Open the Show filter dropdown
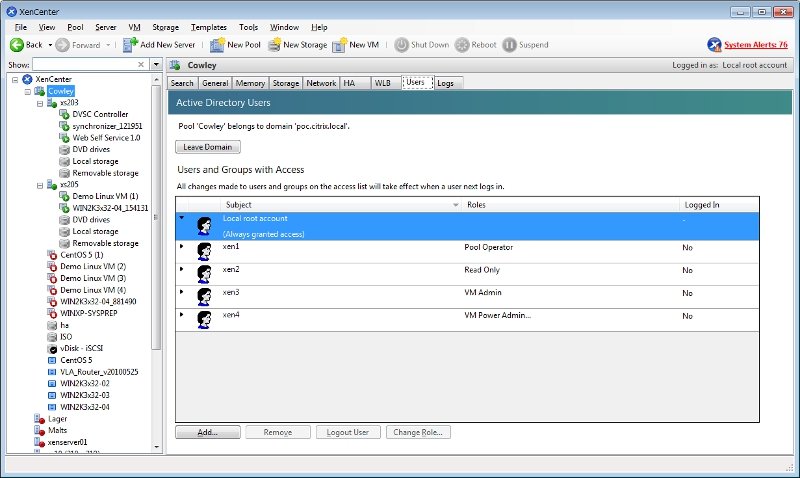 (x=156, y=65)
